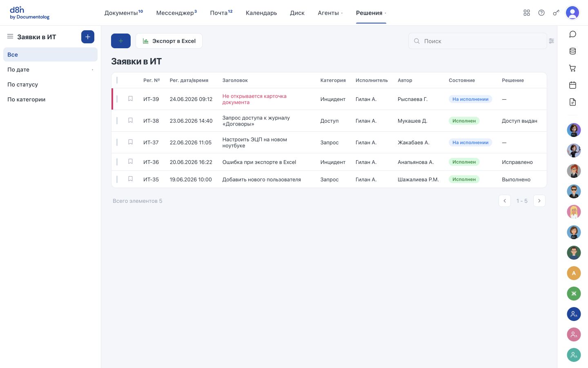588x368 pixels.
Task: Click the key icon in header
Action: tap(556, 13)
